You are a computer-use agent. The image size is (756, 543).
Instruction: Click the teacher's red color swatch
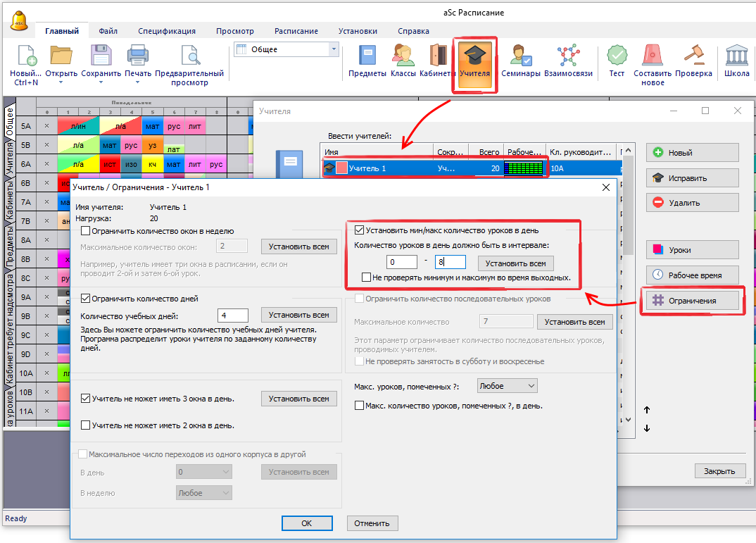341,168
